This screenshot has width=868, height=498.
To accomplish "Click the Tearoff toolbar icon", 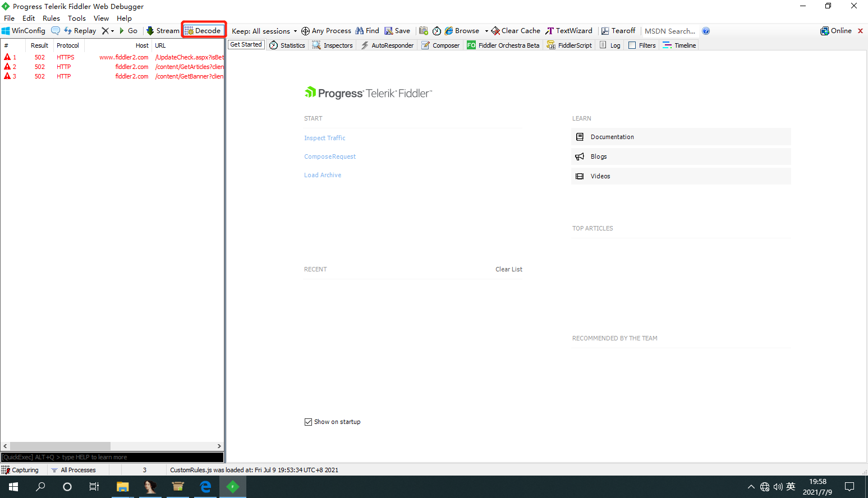I will (x=605, y=31).
